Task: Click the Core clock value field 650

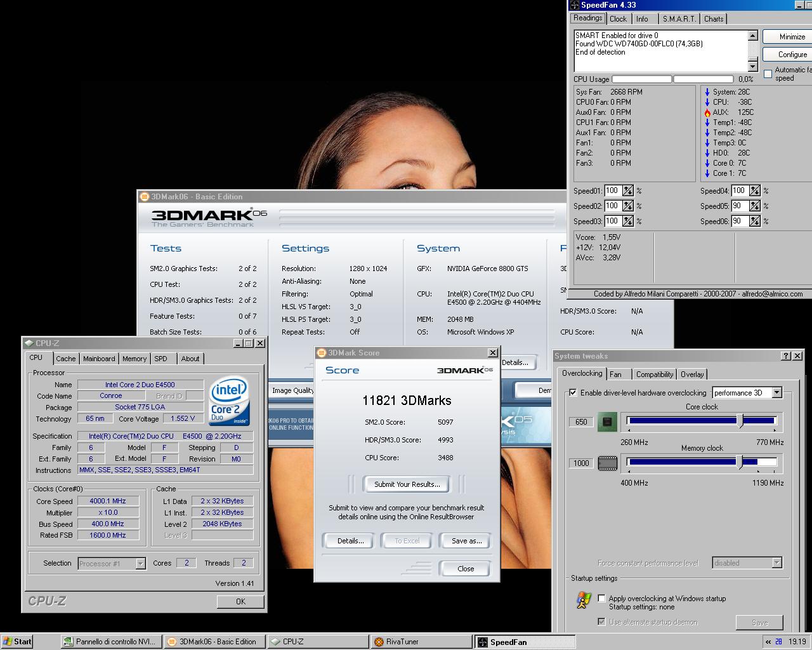Action: pos(580,422)
